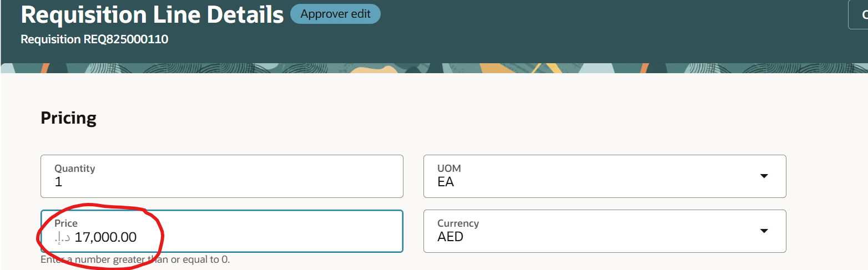
Task: Click the Quantity field label
Action: [x=75, y=168]
